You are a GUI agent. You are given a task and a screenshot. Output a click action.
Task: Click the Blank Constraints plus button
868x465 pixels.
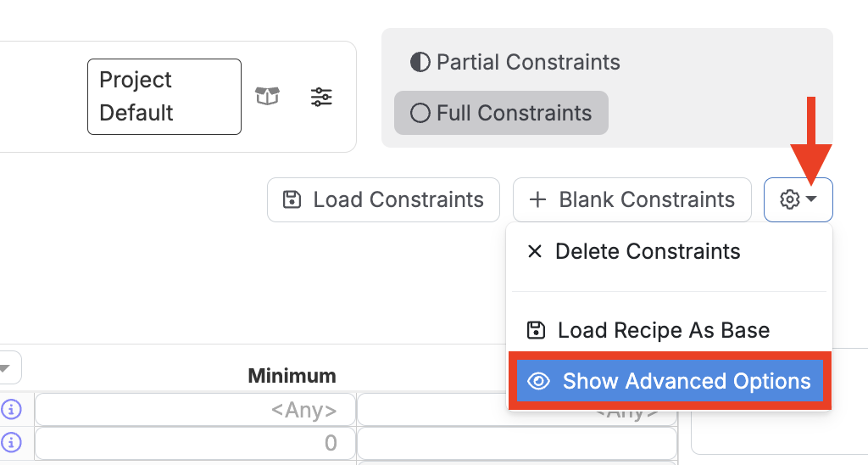(632, 199)
